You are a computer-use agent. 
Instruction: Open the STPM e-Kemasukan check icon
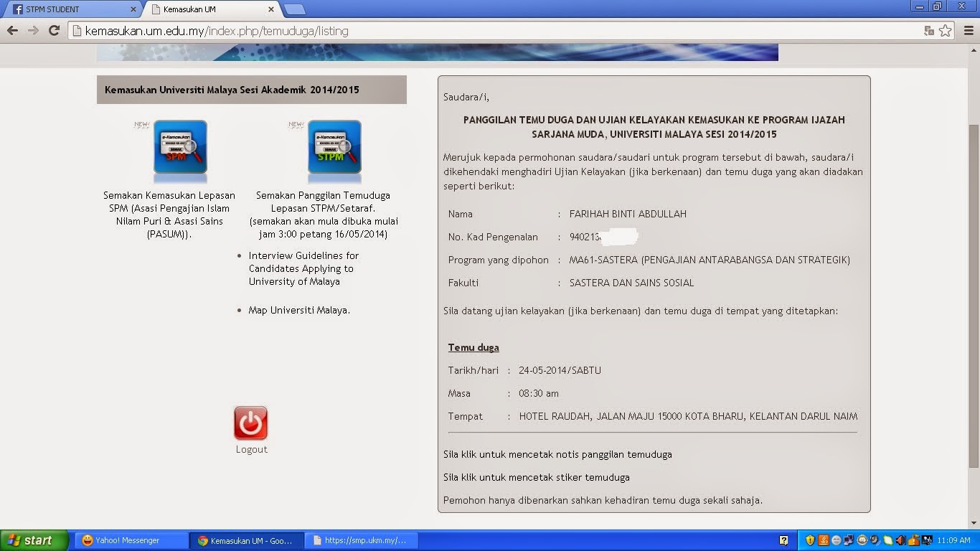(334, 147)
